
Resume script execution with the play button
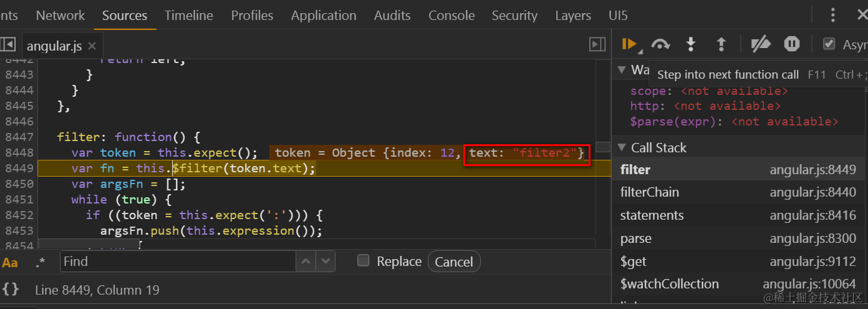(x=629, y=44)
